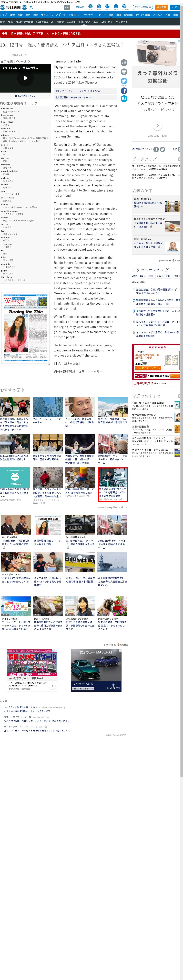Viewport: 183px width, 980px height.
Task: Open the search magnifier icon in header
Action: click(x=32, y=7)
